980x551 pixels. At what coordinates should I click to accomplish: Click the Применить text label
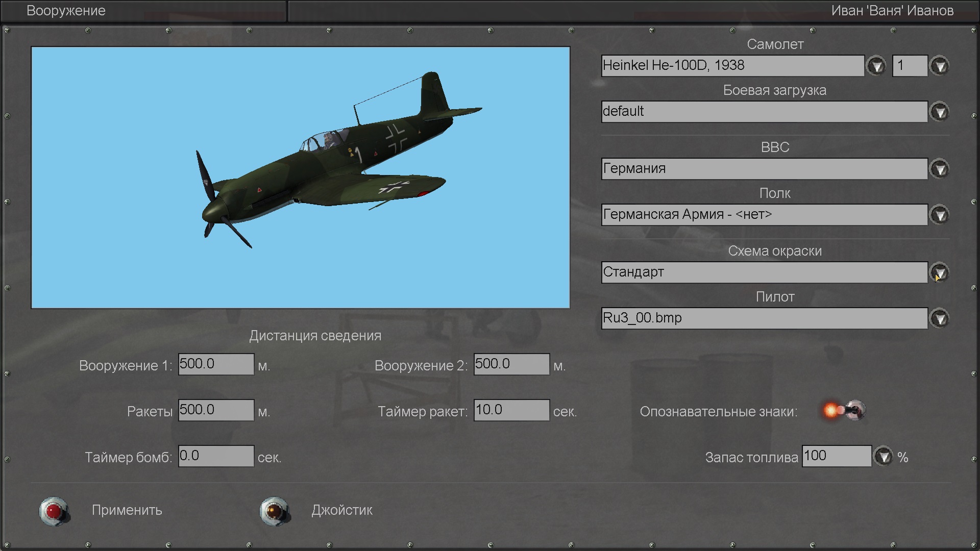point(127,510)
